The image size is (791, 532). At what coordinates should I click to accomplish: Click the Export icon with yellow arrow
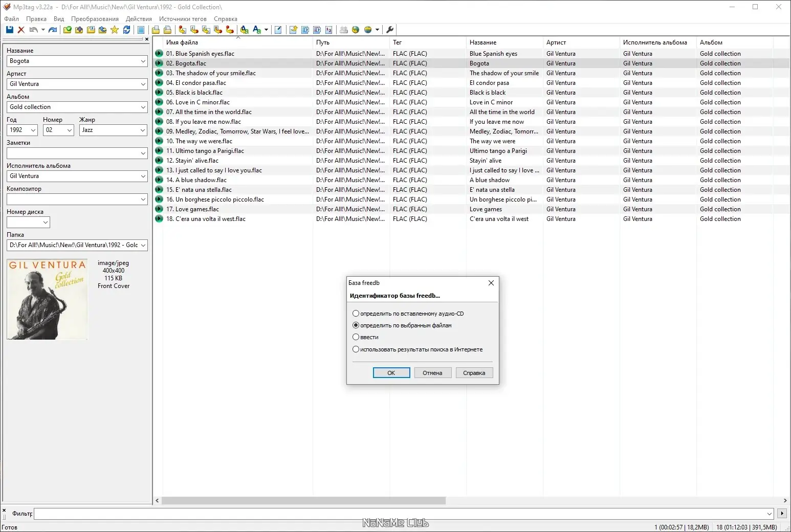[293, 30]
